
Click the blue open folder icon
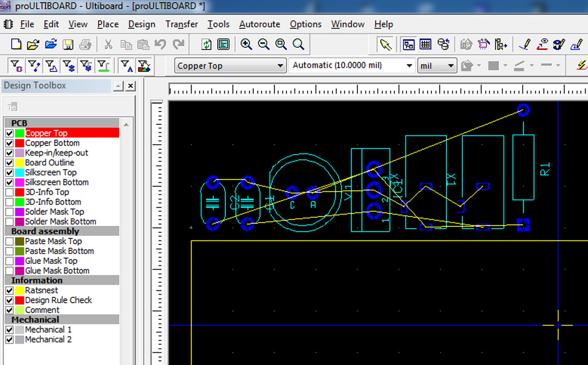(51, 44)
